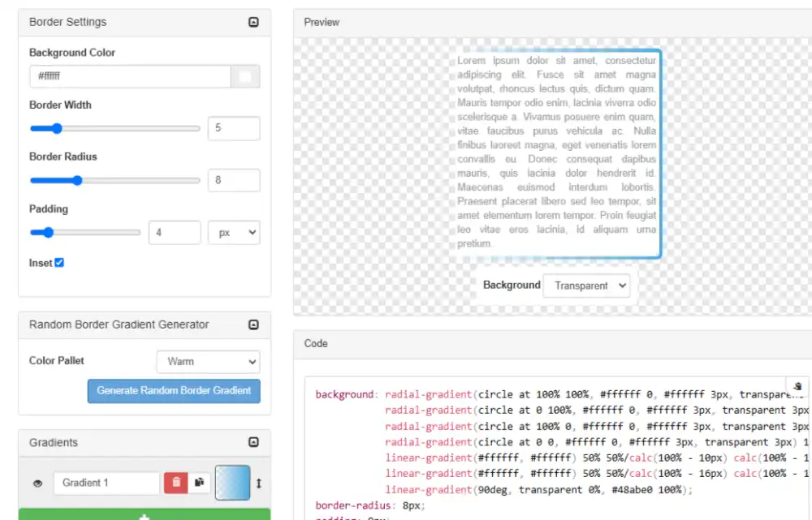Screen dimensions: 812x520
Task: Duplicate Gradient 1 with copy icon
Action: coord(200,483)
